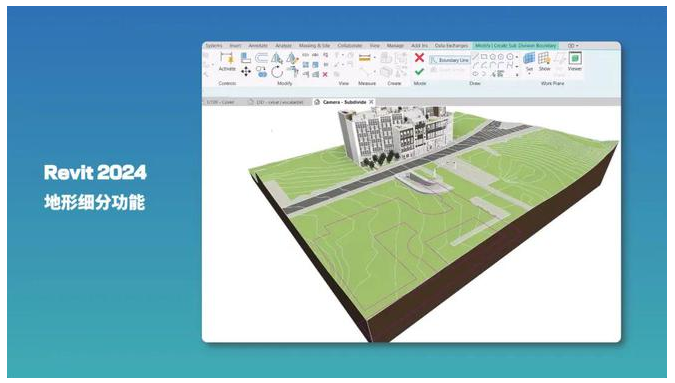
Task: Open the Manage ribbon tab
Action: pos(395,46)
